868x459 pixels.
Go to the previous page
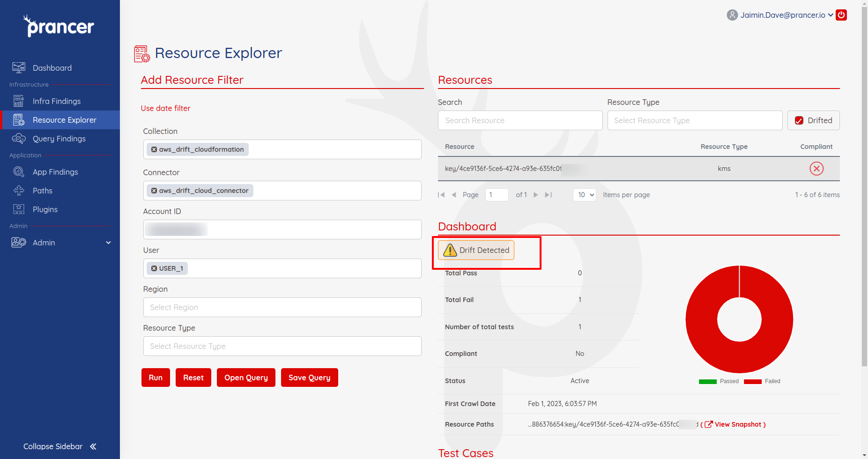tap(454, 195)
